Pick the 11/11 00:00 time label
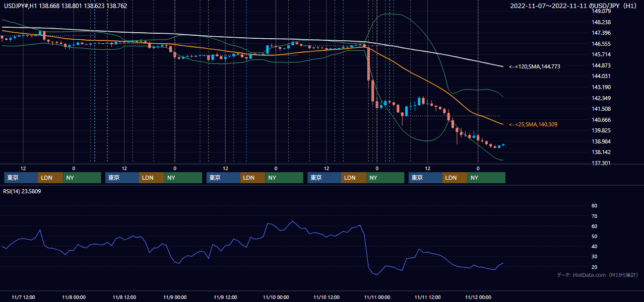This screenshot has height=302, width=644. pos(377,297)
